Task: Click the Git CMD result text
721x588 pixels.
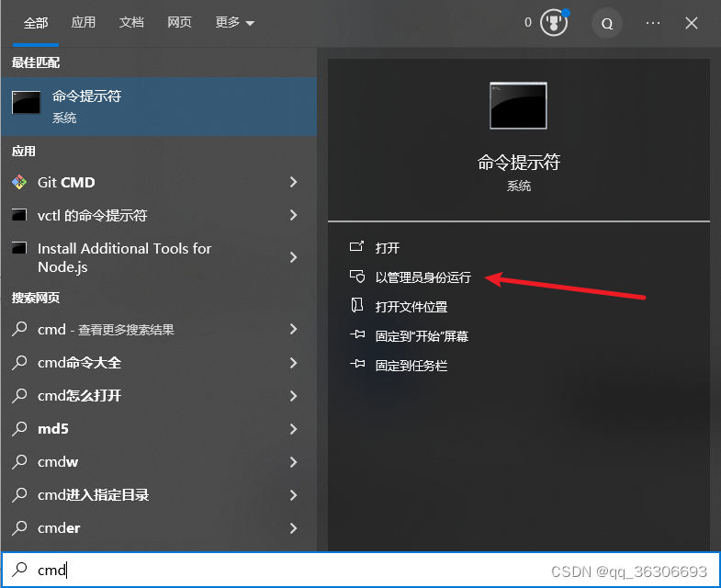Action: click(66, 182)
